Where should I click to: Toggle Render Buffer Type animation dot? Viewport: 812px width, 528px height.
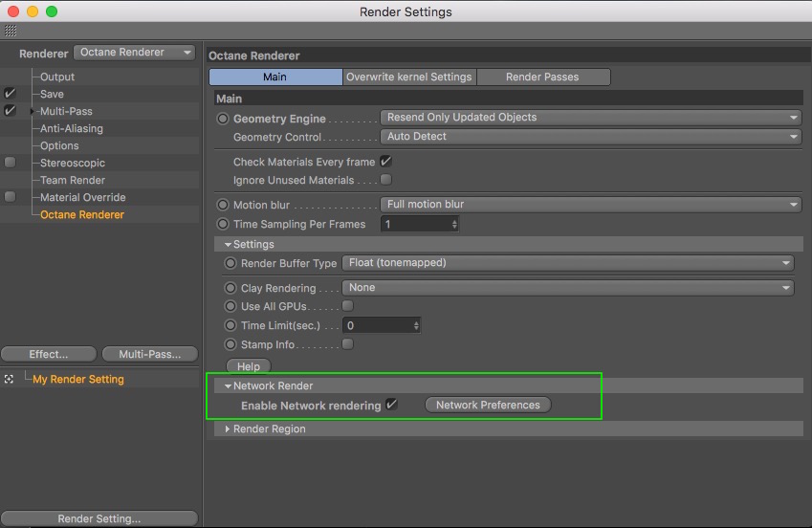230,263
